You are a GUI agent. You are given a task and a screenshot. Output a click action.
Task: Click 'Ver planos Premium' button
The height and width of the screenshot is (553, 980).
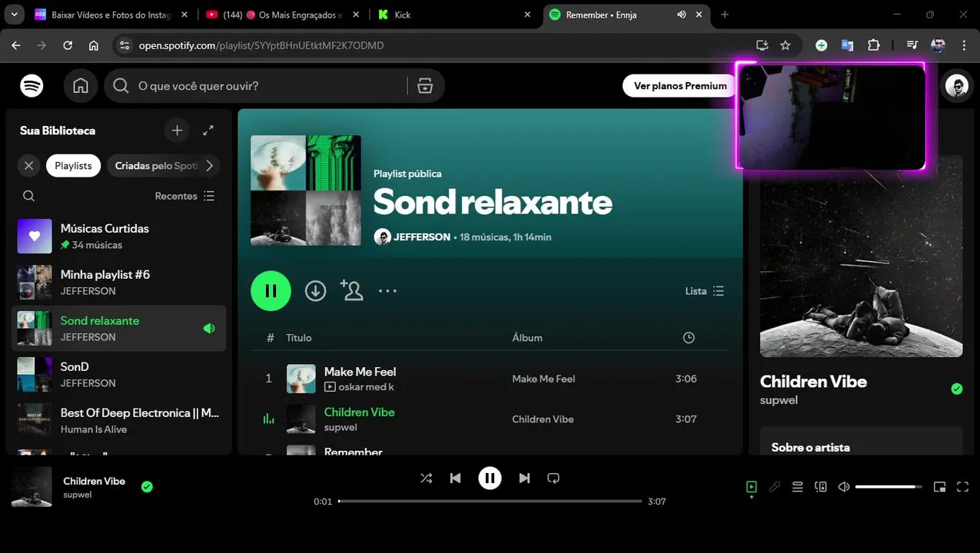tap(680, 86)
